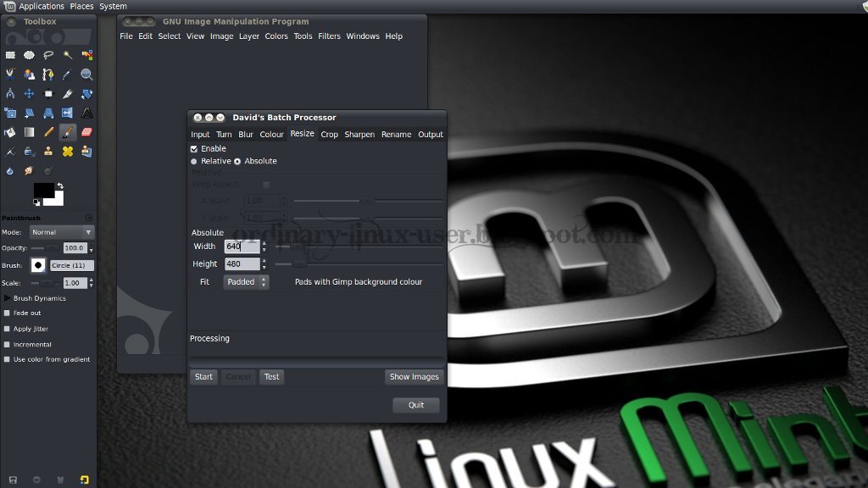Select the Crop knife tool

coord(68,93)
